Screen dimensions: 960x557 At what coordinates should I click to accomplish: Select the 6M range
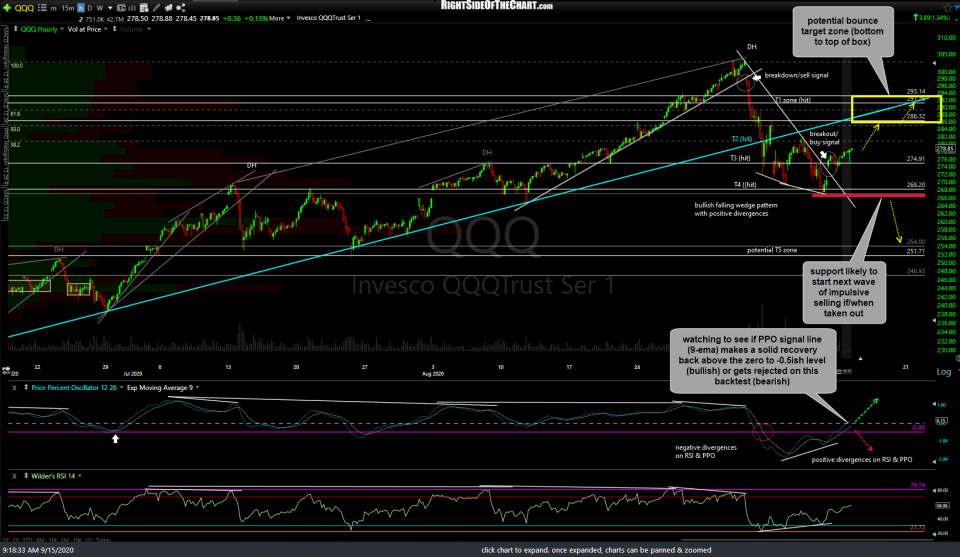[40, 540]
